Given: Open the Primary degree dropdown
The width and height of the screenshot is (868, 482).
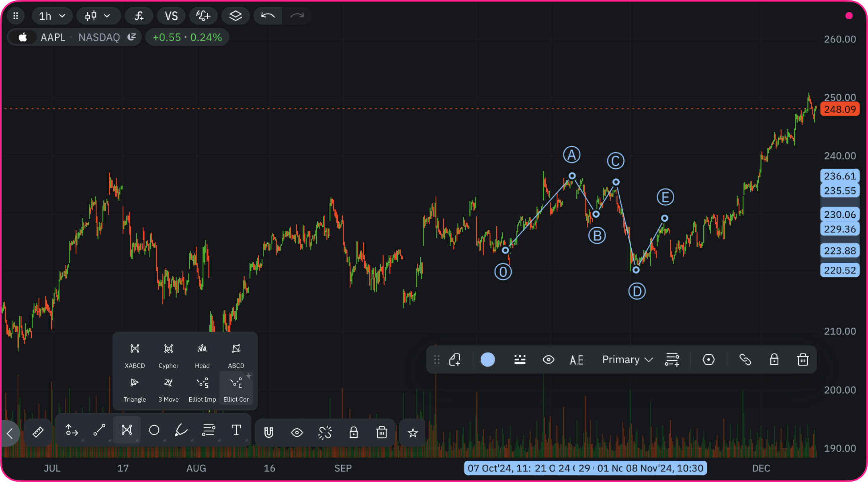Looking at the screenshot, I should pyautogui.click(x=627, y=359).
